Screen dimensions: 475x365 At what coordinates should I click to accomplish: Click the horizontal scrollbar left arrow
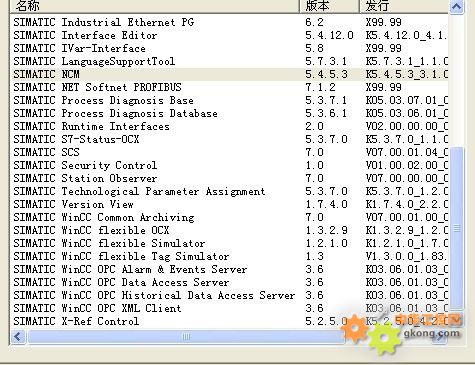pyautogui.click(x=18, y=337)
